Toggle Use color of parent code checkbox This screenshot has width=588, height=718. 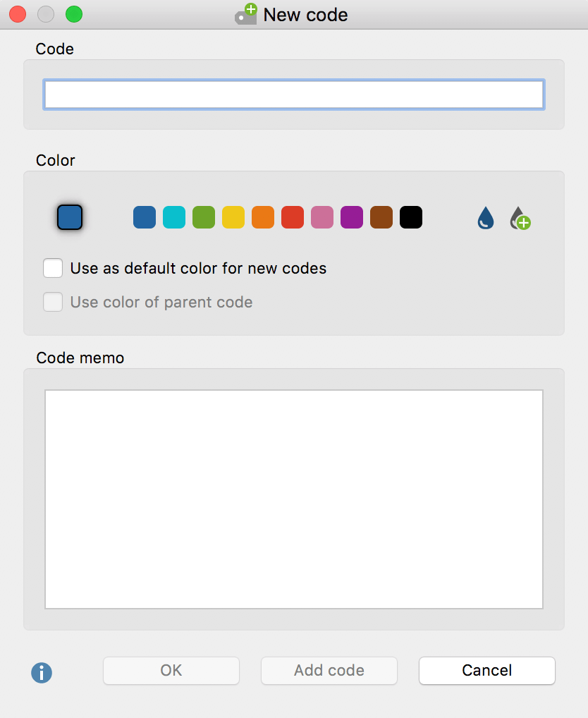point(53,302)
